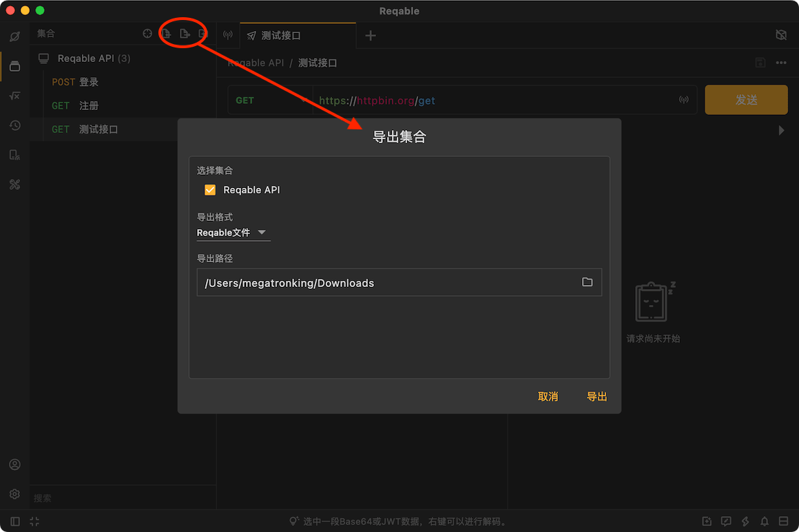Open the Collections icon in left sidebar
Screen dimensions: 799x532
(x=14, y=66)
